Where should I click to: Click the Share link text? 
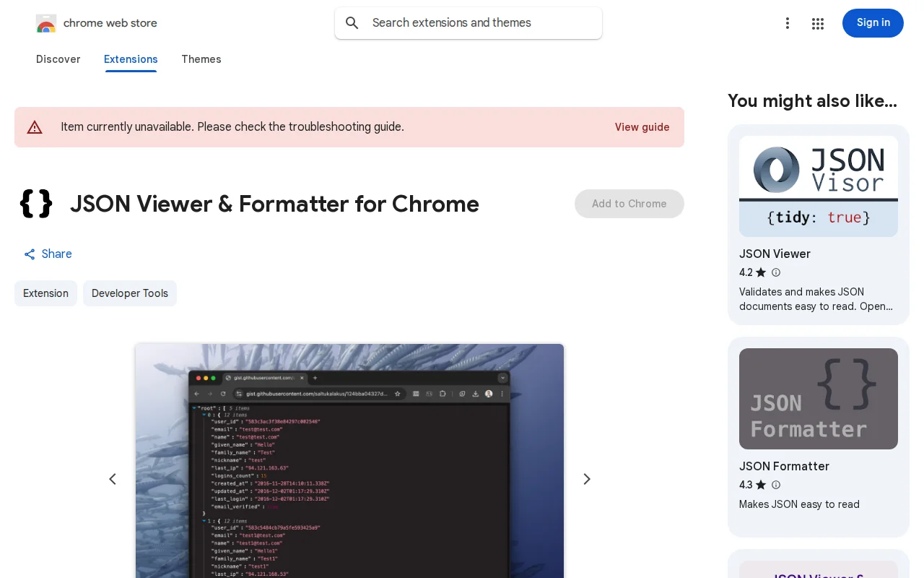[57, 254]
